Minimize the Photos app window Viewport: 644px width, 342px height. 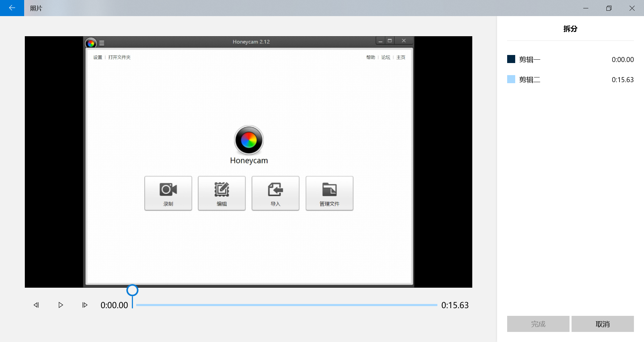pyautogui.click(x=586, y=8)
